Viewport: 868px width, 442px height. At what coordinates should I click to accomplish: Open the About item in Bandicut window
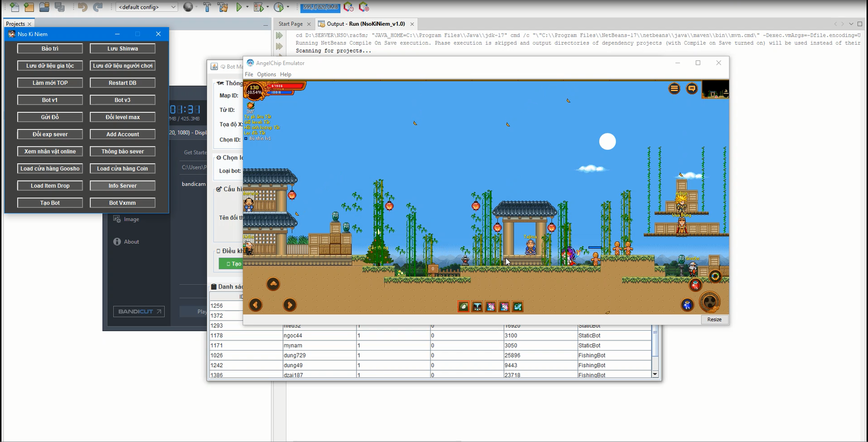point(126,242)
